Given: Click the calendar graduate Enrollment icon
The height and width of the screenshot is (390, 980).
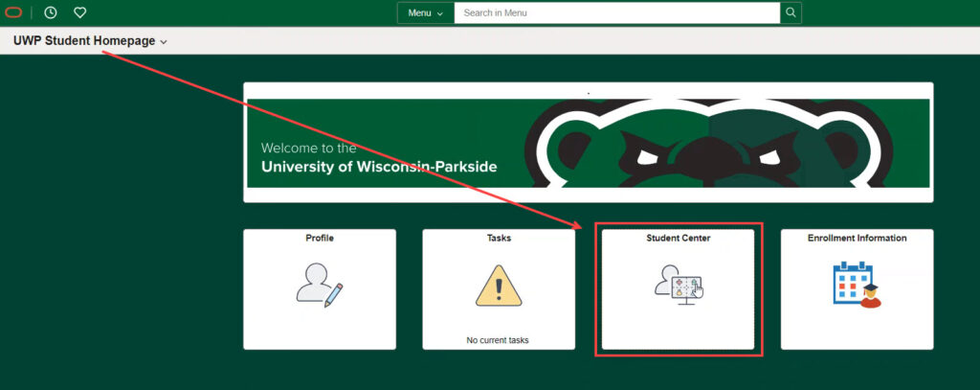Looking at the screenshot, I should (857, 285).
